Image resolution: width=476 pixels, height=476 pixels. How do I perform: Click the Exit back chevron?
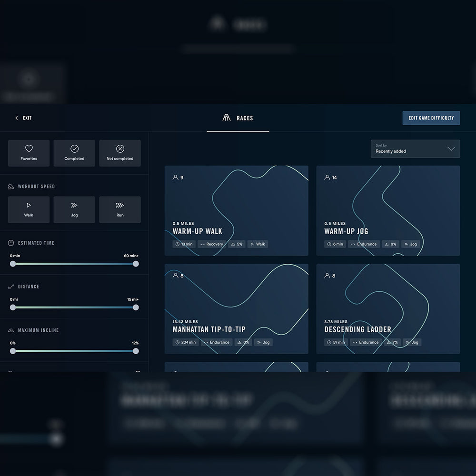(x=17, y=118)
